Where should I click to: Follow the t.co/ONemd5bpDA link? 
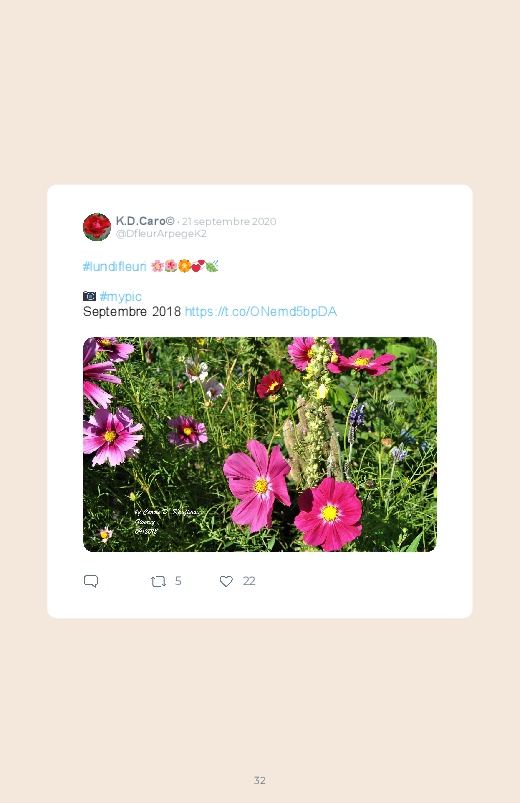[x=261, y=312]
